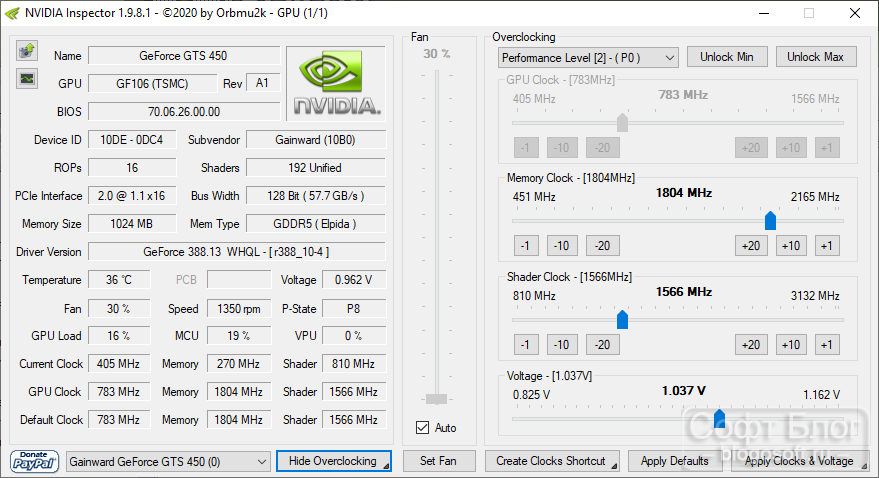Image resolution: width=879 pixels, height=478 pixels.
Task: Open the sensor monitoring graph icon
Action: point(26,78)
